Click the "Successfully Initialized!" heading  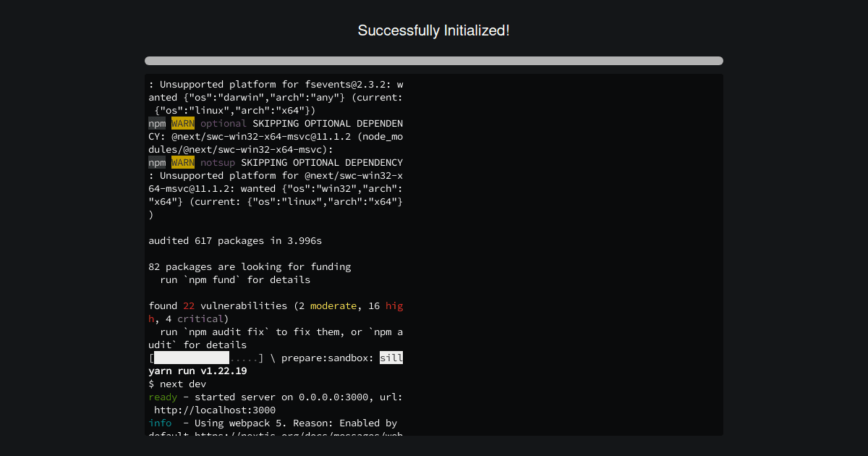coord(434,30)
